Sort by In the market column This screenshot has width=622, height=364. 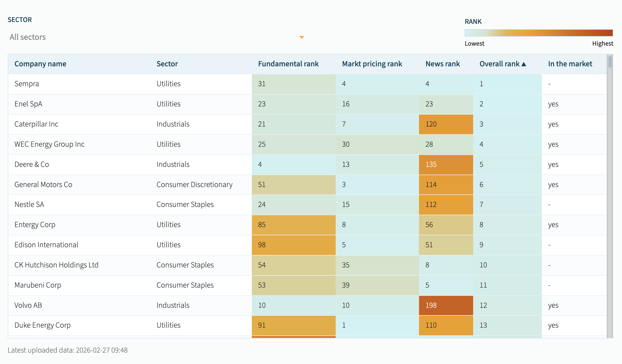click(570, 64)
